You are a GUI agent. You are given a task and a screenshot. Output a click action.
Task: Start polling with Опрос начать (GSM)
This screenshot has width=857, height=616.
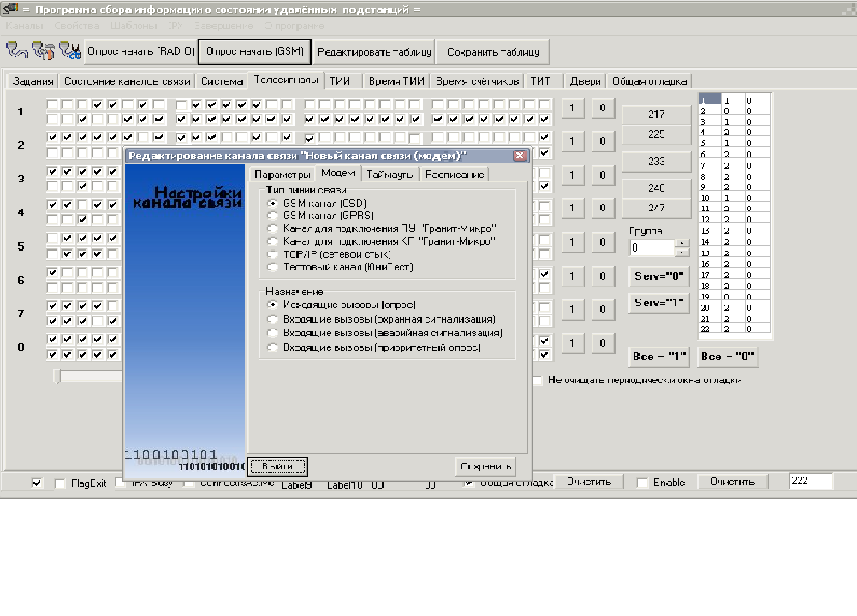[254, 51]
